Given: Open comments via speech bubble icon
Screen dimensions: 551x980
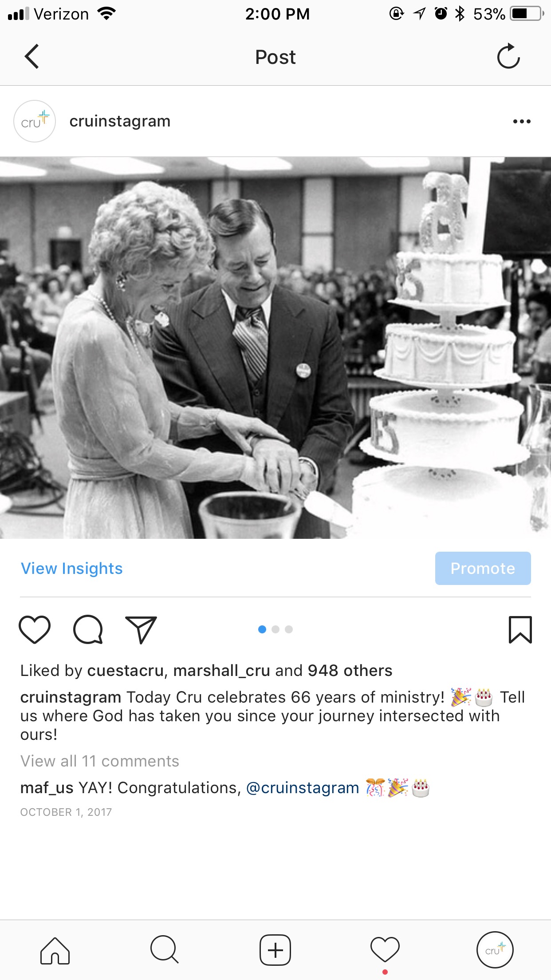Looking at the screenshot, I should tap(88, 629).
